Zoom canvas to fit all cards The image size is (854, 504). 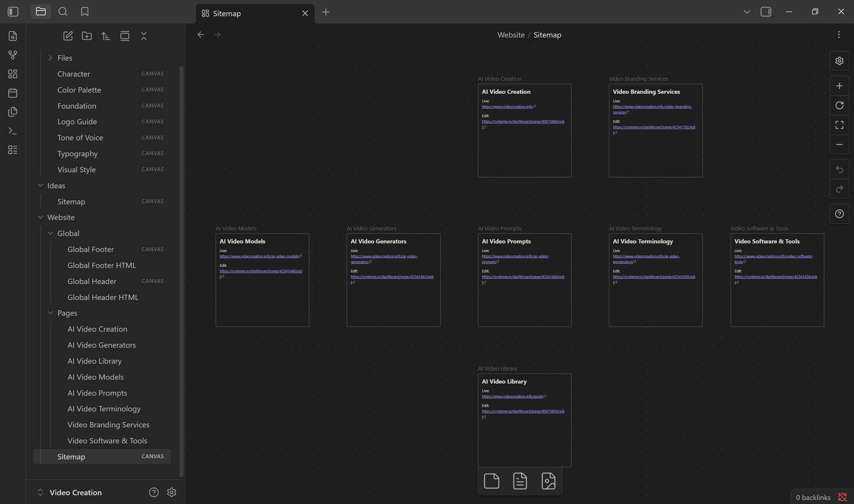[839, 125]
